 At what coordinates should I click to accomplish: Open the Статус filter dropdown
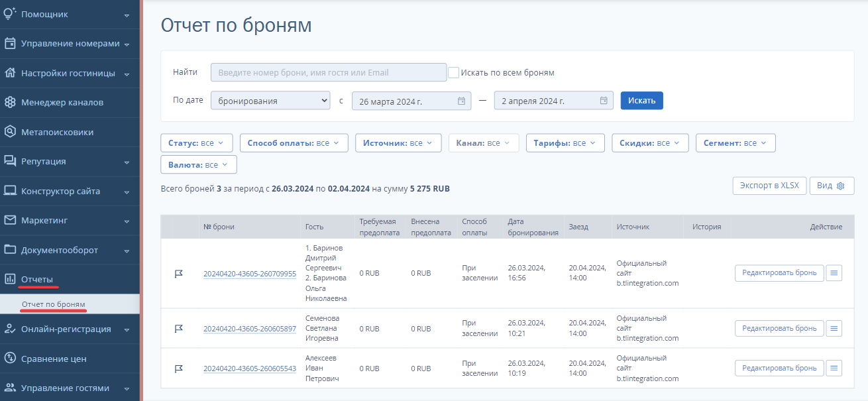(x=197, y=143)
